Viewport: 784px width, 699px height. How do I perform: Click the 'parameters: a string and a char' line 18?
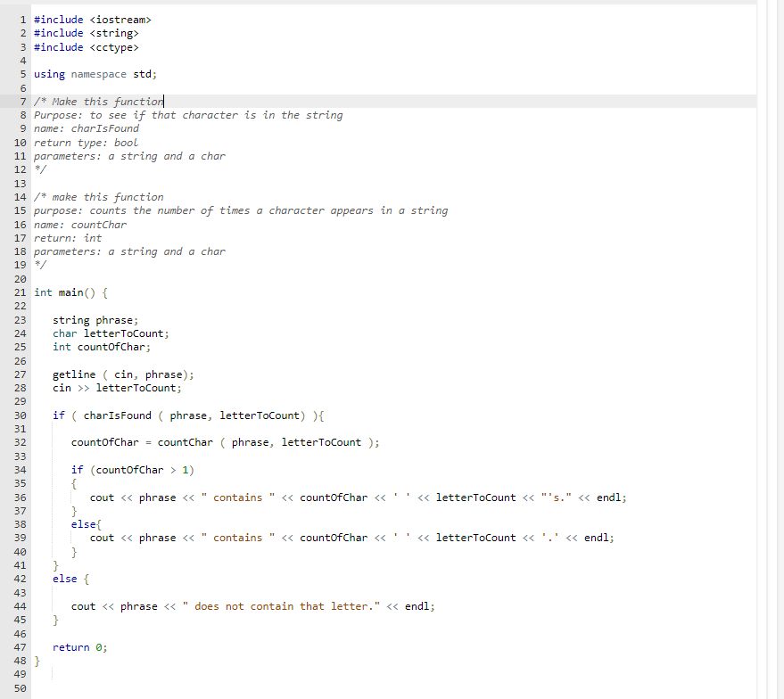point(130,251)
